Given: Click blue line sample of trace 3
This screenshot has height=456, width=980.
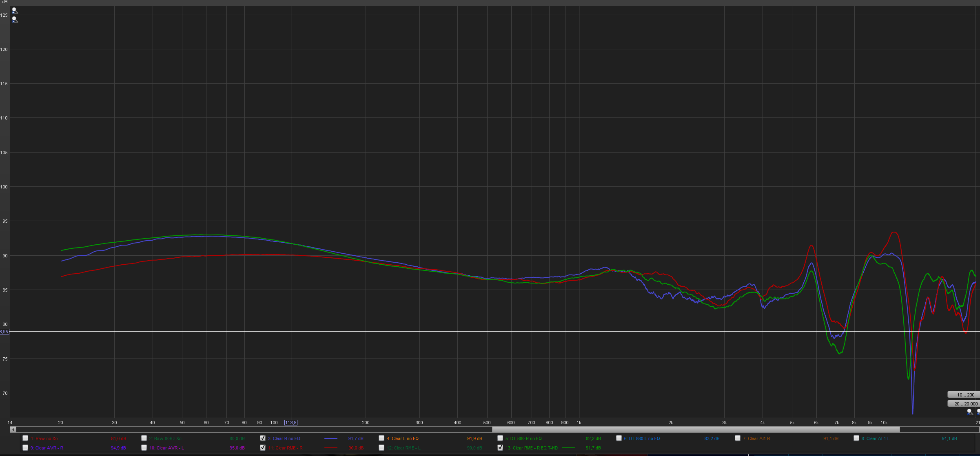Looking at the screenshot, I should tap(331, 438).
